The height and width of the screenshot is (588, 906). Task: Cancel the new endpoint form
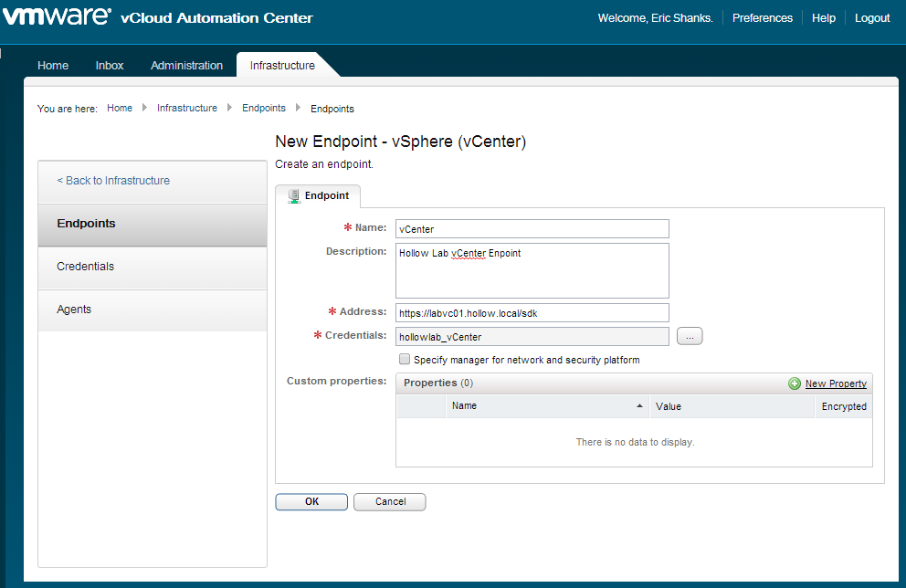point(390,501)
